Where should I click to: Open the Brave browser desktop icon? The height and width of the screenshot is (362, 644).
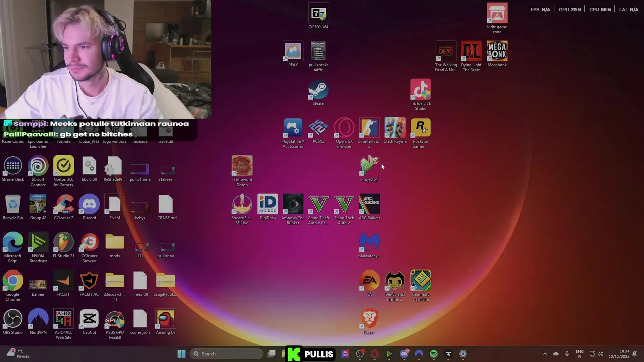[x=369, y=322]
